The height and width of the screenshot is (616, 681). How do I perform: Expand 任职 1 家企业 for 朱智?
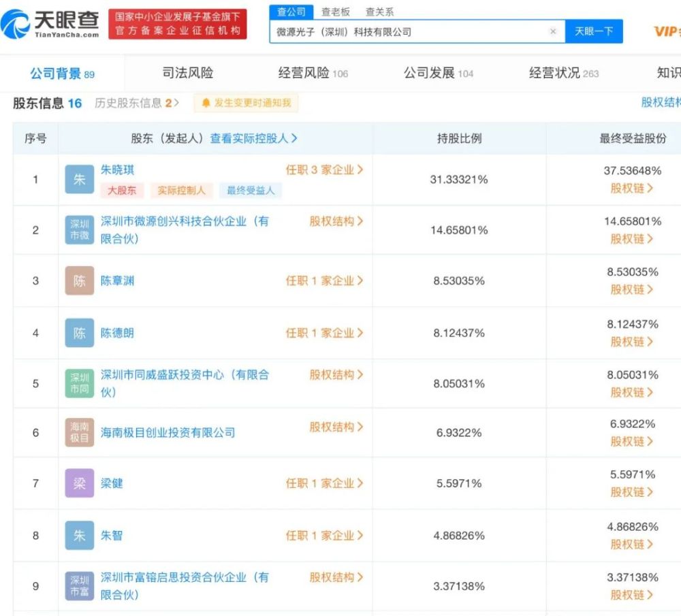[324, 536]
